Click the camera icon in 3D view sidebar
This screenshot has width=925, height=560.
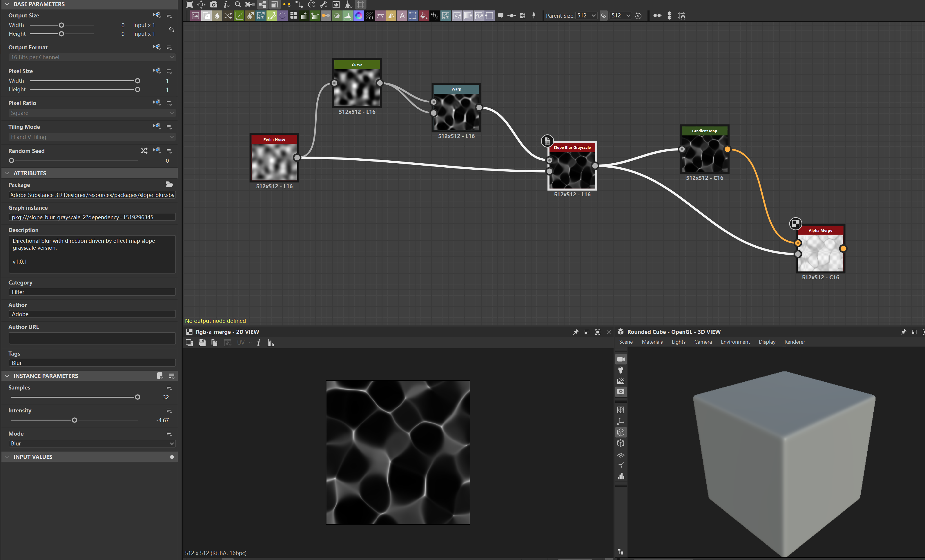click(621, 359)
